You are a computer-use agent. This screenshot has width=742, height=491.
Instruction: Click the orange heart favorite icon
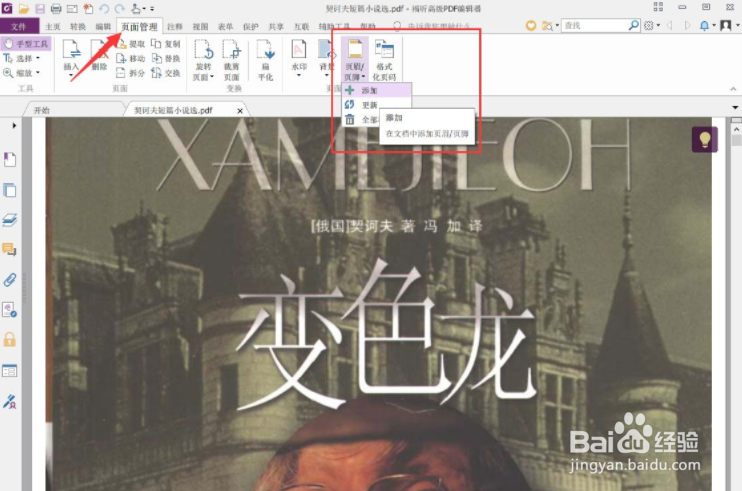531,26
